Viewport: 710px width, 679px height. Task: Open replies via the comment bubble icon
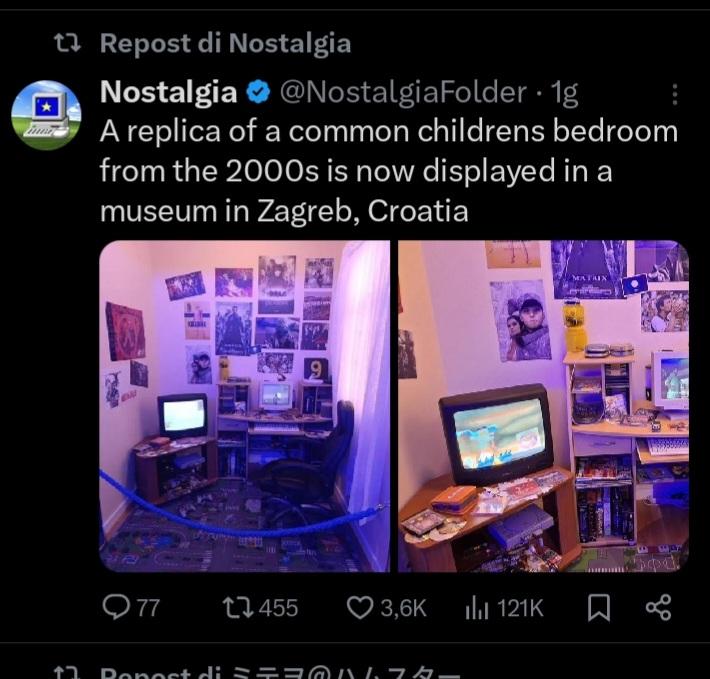point(115,607)
